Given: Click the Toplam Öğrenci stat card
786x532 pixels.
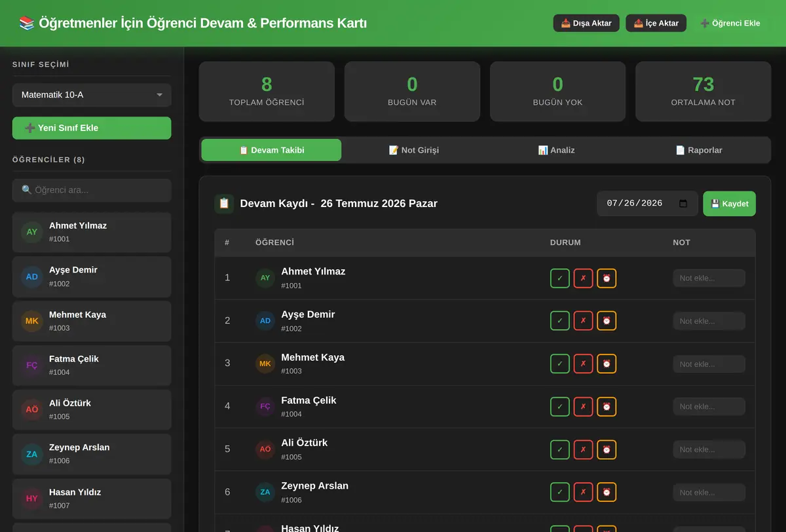Looking at the screenshot, I should [267, 92].
